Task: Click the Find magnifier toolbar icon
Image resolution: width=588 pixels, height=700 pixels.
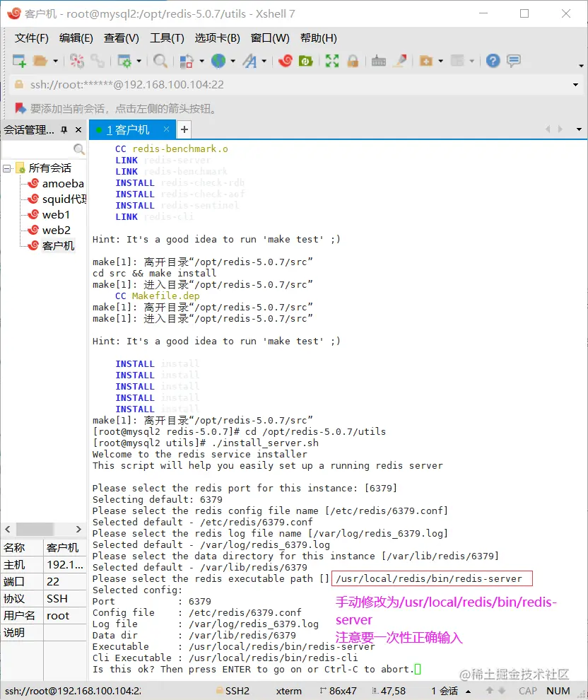Action: point(160,60)
